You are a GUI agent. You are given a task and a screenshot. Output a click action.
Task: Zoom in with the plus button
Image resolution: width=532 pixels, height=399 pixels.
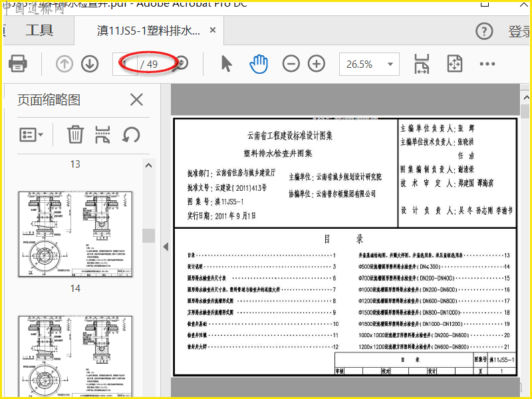(317, 63)
